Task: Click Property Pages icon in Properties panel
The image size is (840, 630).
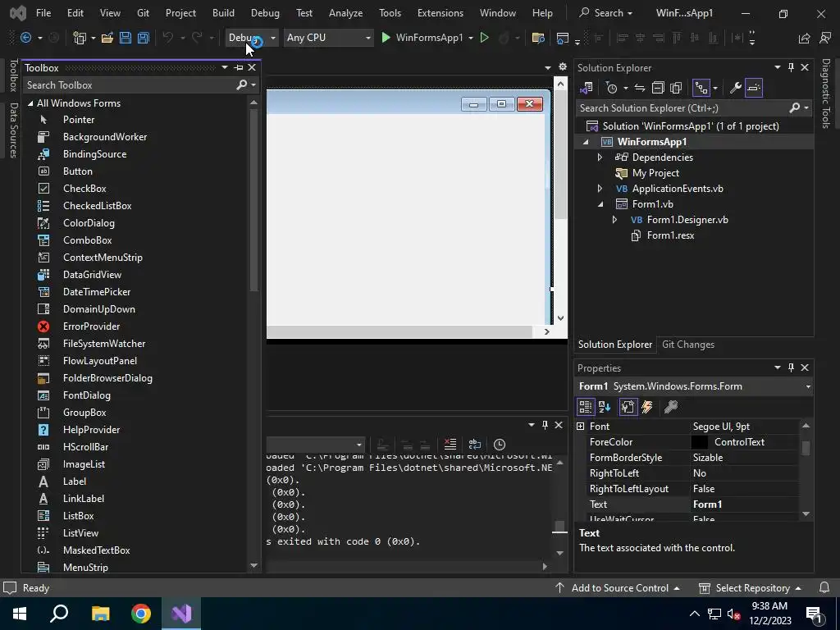Action: click(671, 407)
